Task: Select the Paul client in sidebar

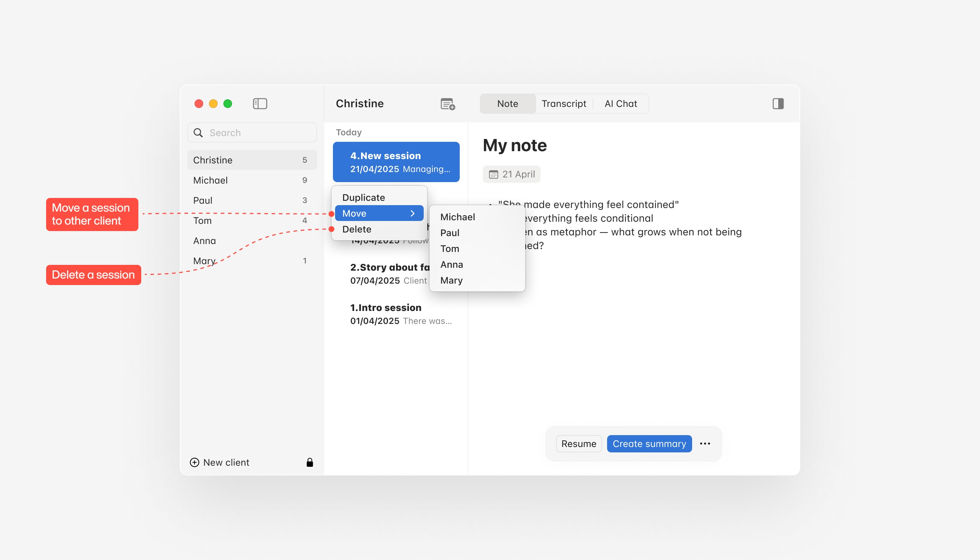Action: pyautogui.click(x=203, y=200)
